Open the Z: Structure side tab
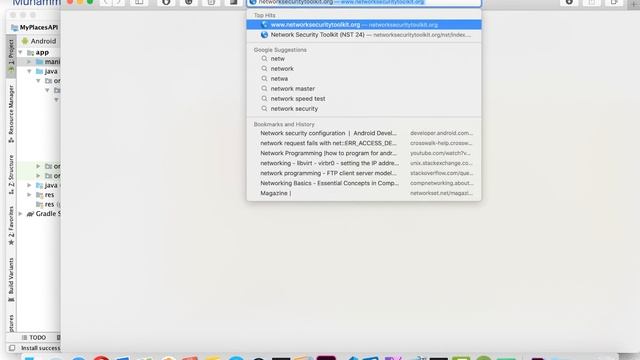 [x=11, y=174]
